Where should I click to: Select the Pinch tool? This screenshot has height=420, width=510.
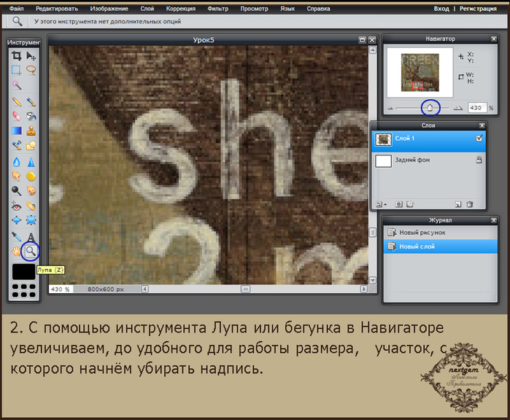coord(31,220)
